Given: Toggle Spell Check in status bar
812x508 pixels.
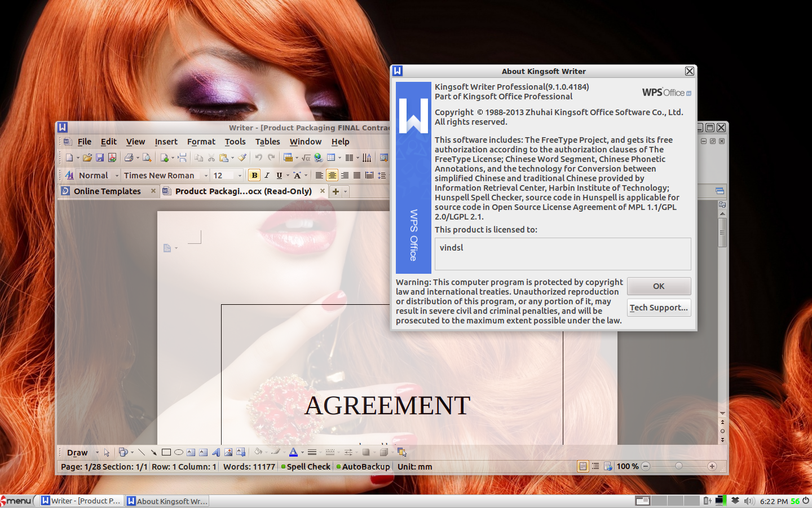Looking at the screenshot, I should (306, 466).
